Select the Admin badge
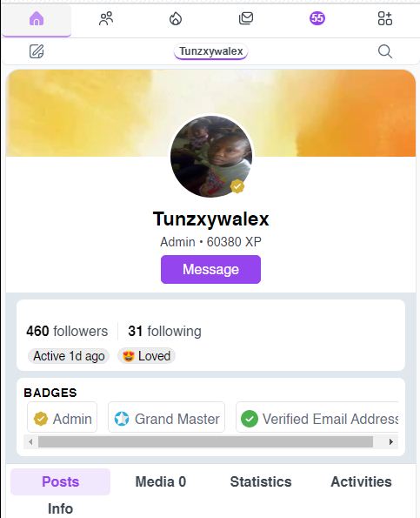The height and width of the screenshot is (518, 420). click(x=63, y=417)
